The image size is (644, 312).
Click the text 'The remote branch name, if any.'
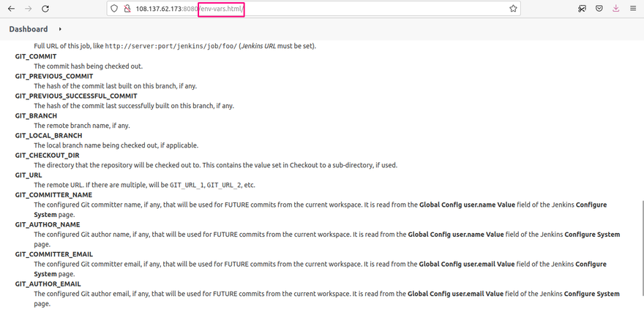tap(82, 126)
